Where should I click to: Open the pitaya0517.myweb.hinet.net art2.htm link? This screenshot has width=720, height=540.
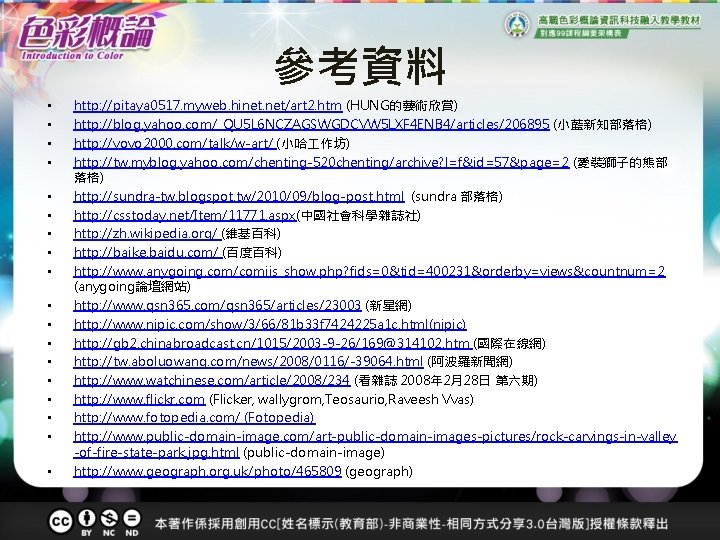pos(208,106)
